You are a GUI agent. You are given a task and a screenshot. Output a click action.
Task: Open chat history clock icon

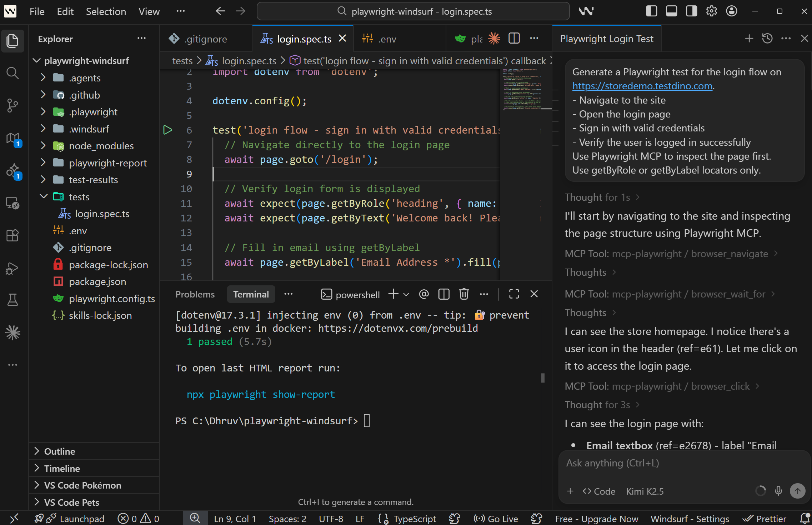(767, 38)
